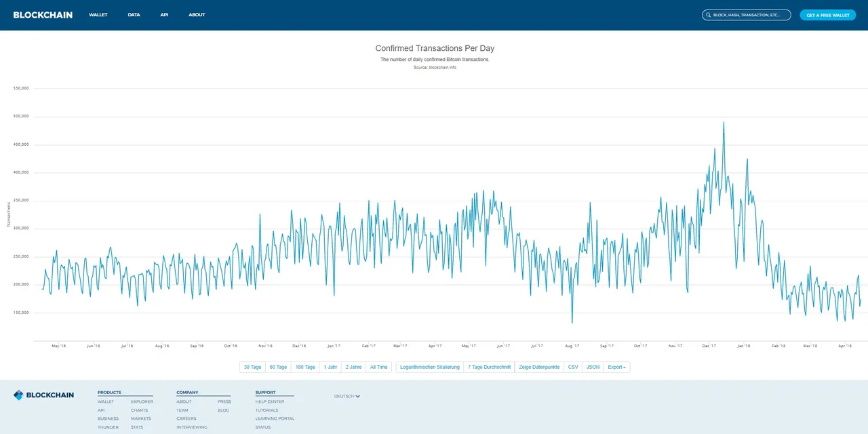The height and width of the screenshot is (434, 868).
Task: Open footer About link under Company
Action: point(184,401)
